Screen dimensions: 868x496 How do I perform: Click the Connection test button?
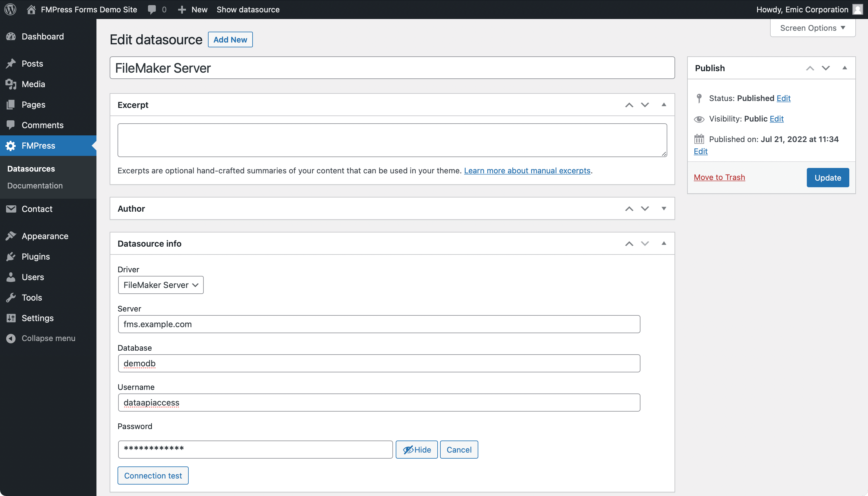click(153, 475)
